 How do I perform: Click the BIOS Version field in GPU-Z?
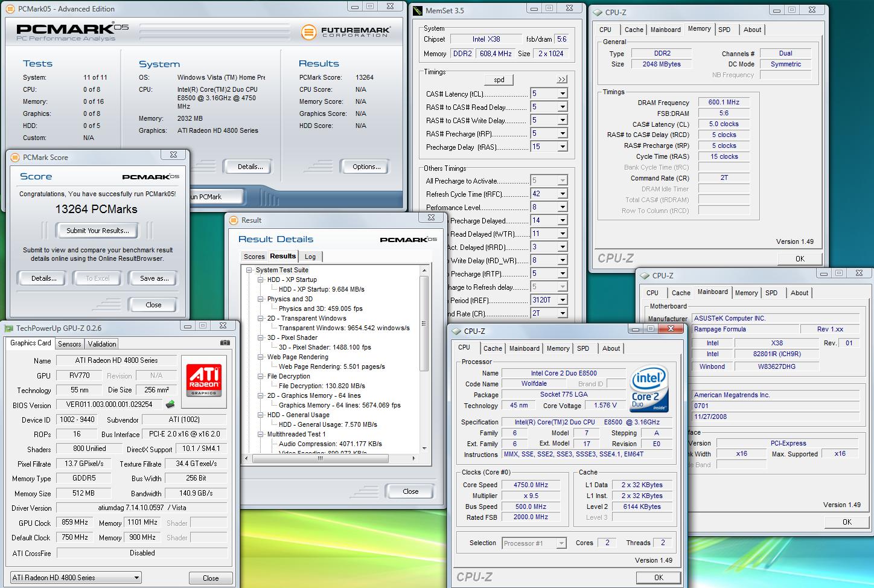coord(110,404)
